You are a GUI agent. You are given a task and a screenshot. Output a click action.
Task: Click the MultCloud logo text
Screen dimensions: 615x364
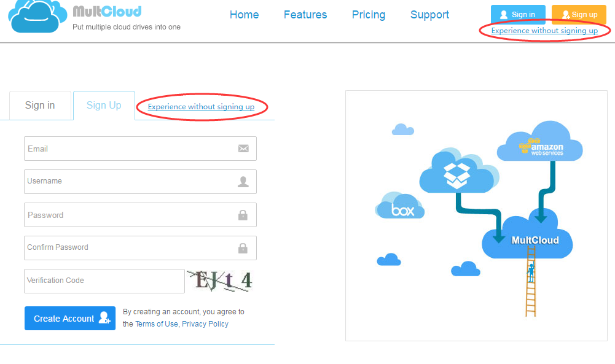(x=107, y=12)
